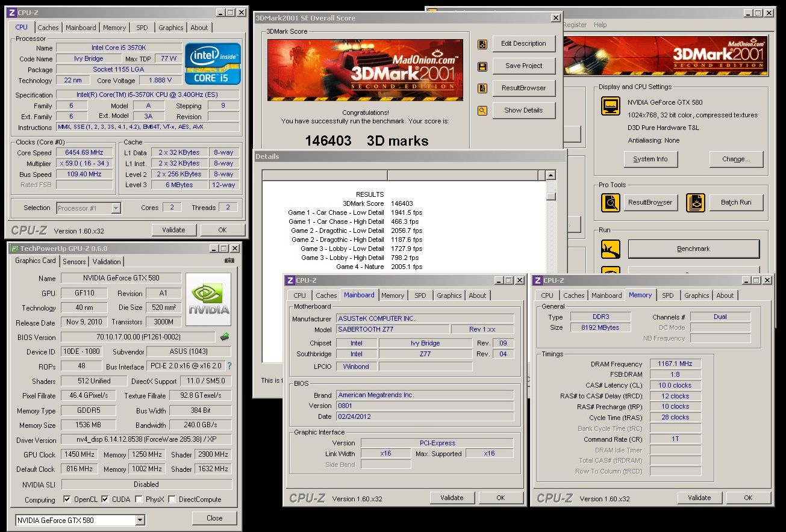Open the GeForce GTX 580 card dropdown in GPU-Z
The width and height of the screenshot is (786, 532).
coord(140,520)
